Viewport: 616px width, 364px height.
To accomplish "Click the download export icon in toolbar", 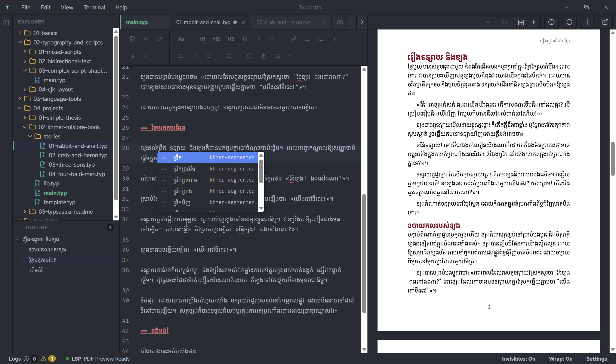I will (x=264, y=56).
